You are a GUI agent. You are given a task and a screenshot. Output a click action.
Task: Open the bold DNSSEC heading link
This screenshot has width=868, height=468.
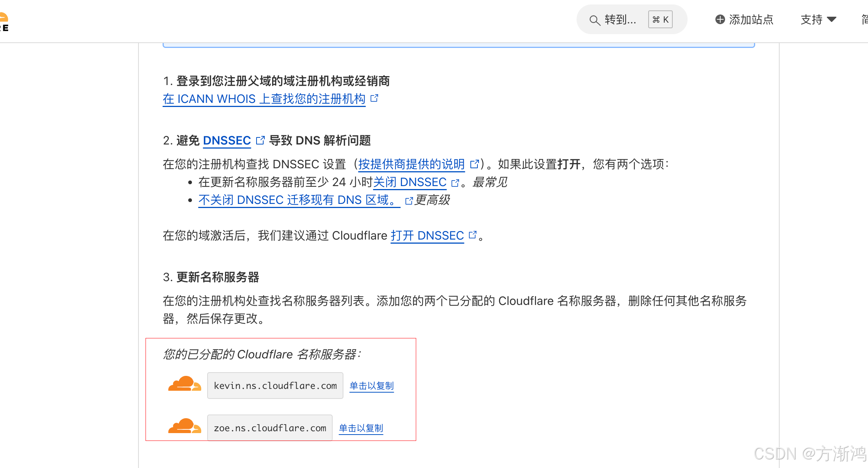227,140
